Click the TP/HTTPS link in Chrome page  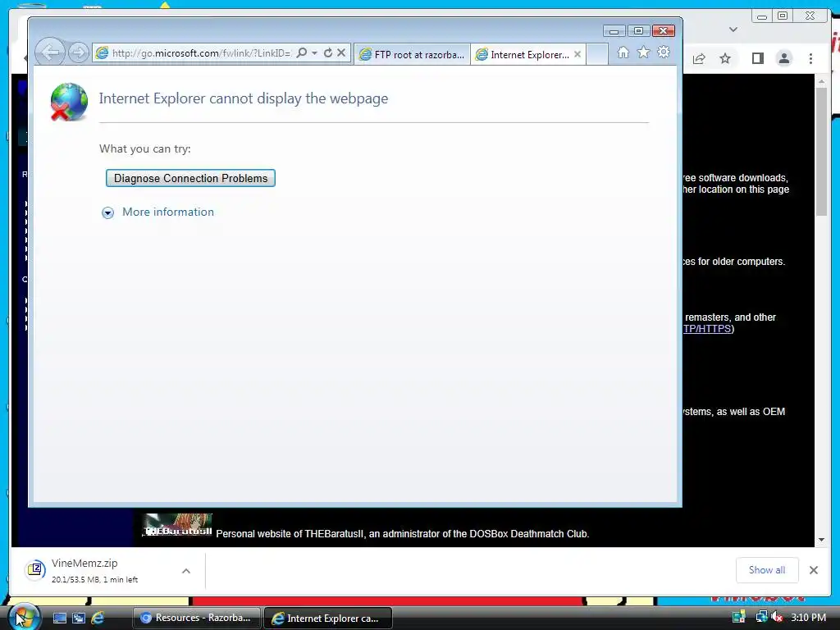(x=707, y=329)
